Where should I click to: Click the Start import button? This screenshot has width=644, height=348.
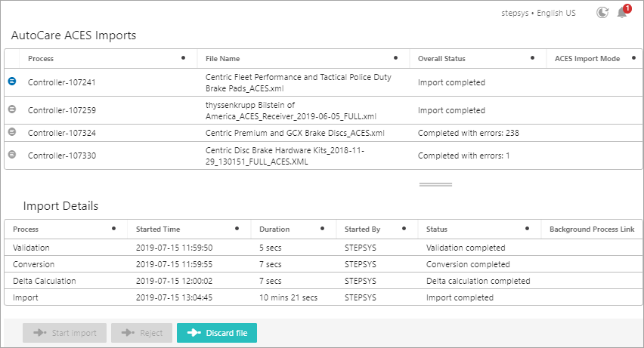[64, 333]
